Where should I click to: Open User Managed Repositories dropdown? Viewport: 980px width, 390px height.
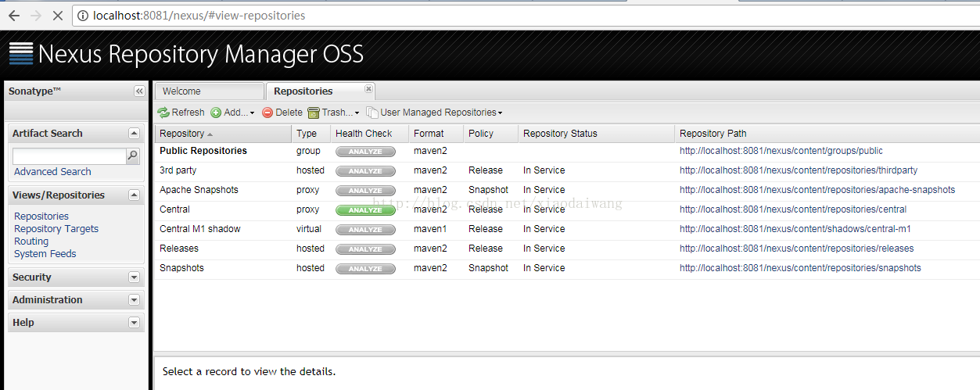point(434,113)
